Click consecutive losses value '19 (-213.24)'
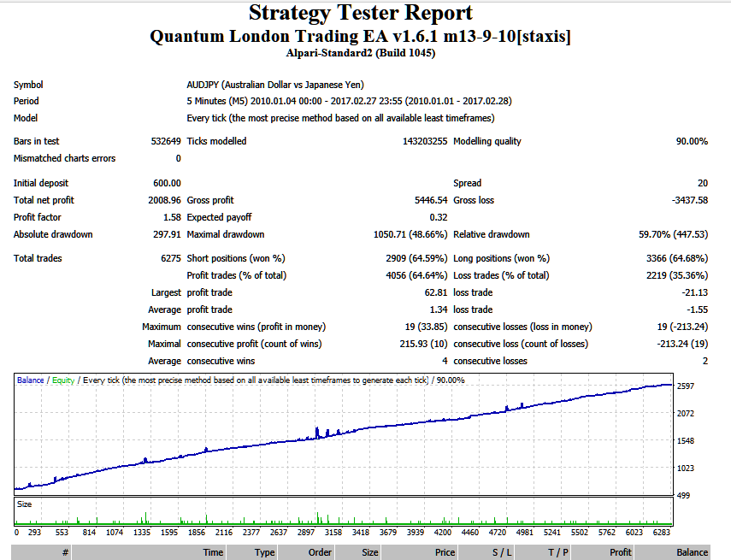 click(x=682, y=327)
